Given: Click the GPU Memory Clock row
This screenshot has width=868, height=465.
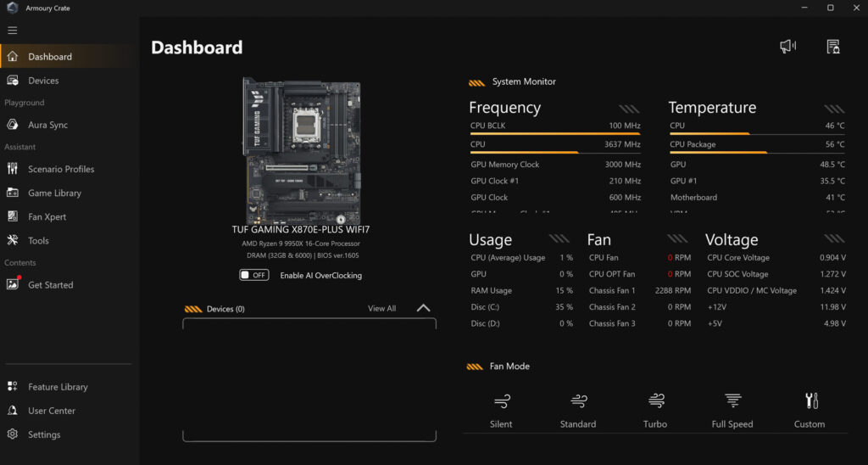Looking at the screenshot, I should tap(555, 165).
